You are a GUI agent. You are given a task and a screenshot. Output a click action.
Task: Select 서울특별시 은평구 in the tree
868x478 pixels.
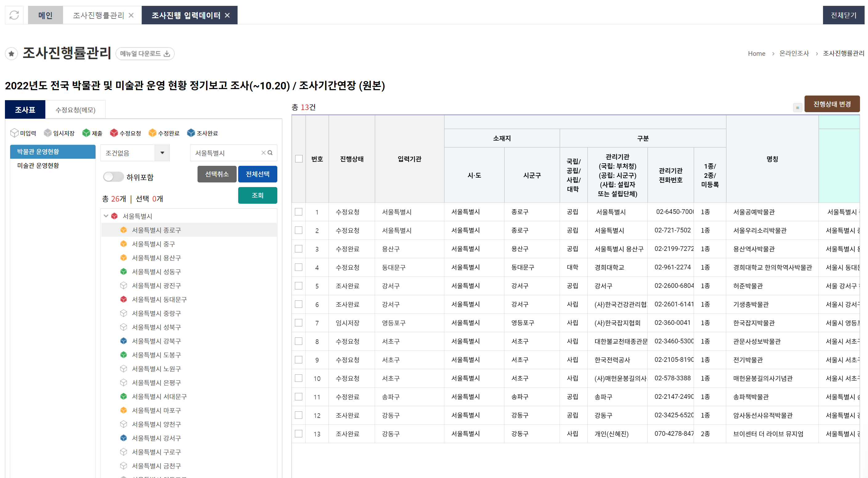156,383
